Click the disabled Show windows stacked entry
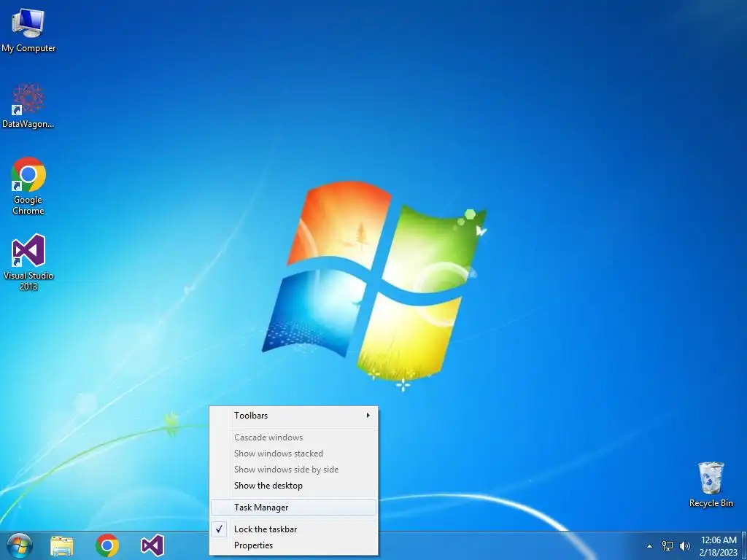This screenshot has height=560, width=747. (293, 454)
